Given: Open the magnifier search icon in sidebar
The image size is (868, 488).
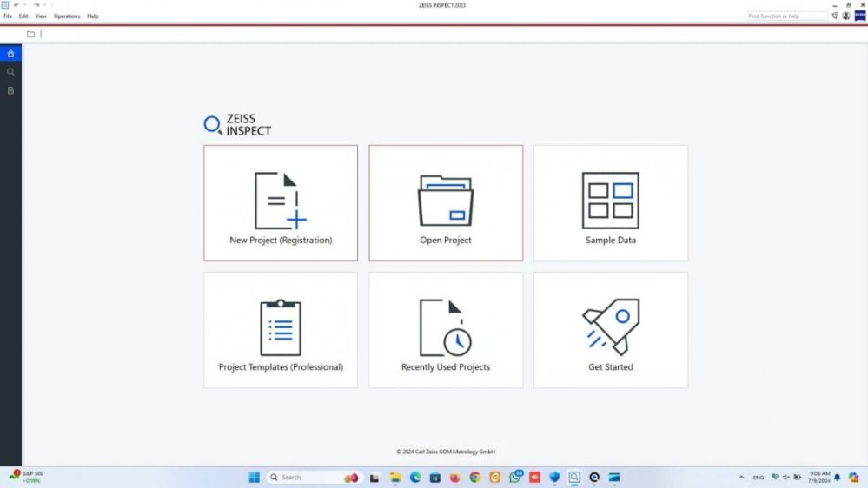Looking at the screenshot, I should [10, 72].
